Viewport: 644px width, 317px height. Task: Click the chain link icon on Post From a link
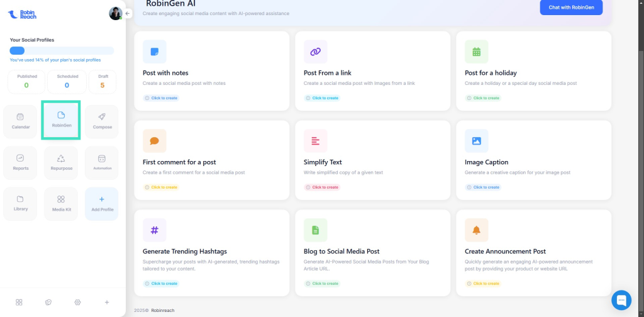tap(316, 52)
